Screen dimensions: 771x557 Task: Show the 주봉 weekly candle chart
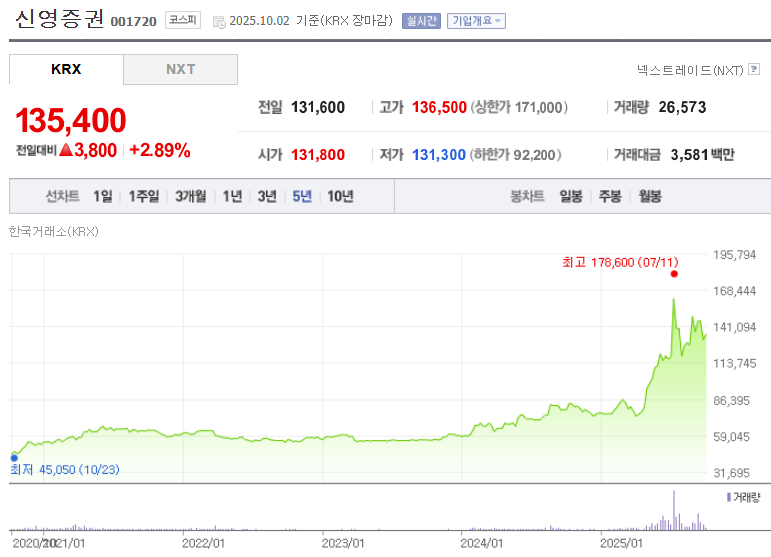click(x=610, y=196)
